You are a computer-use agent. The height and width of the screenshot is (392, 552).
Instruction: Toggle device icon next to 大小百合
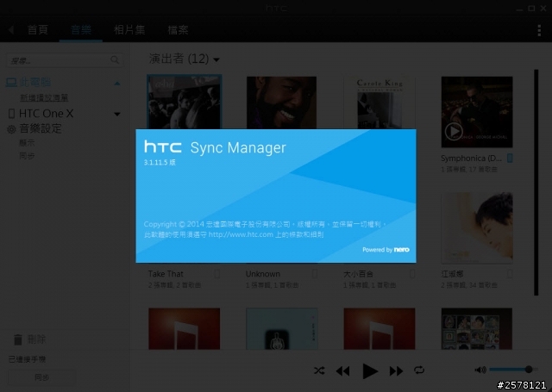pyautogui.click(x=412, y=274)
